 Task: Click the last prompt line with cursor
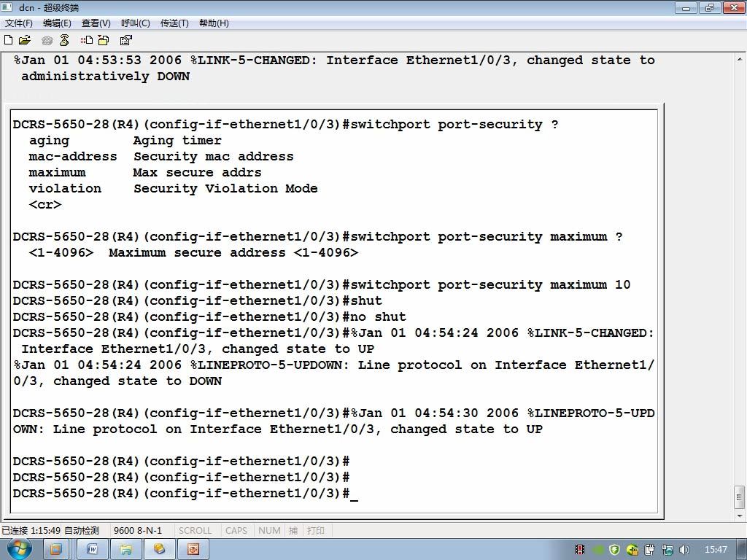tap(186, 494)
